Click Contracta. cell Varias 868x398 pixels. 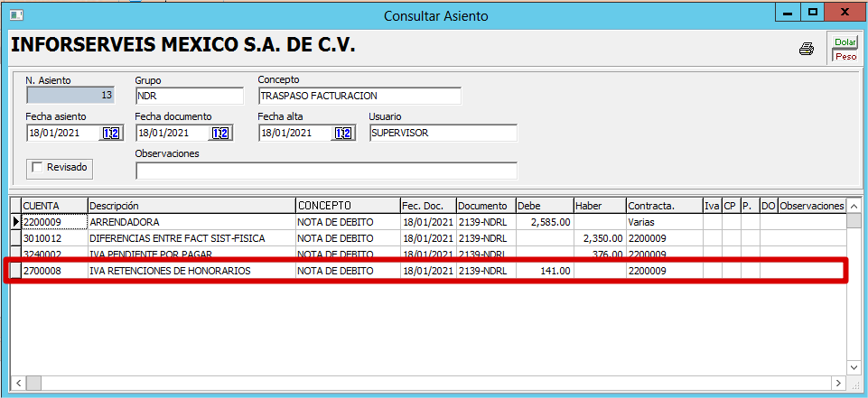pos(664,222)
